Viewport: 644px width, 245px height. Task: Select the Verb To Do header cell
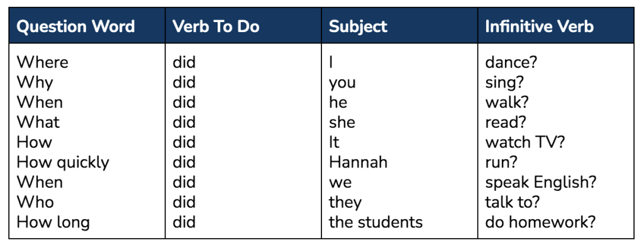[x=216, y=26]
